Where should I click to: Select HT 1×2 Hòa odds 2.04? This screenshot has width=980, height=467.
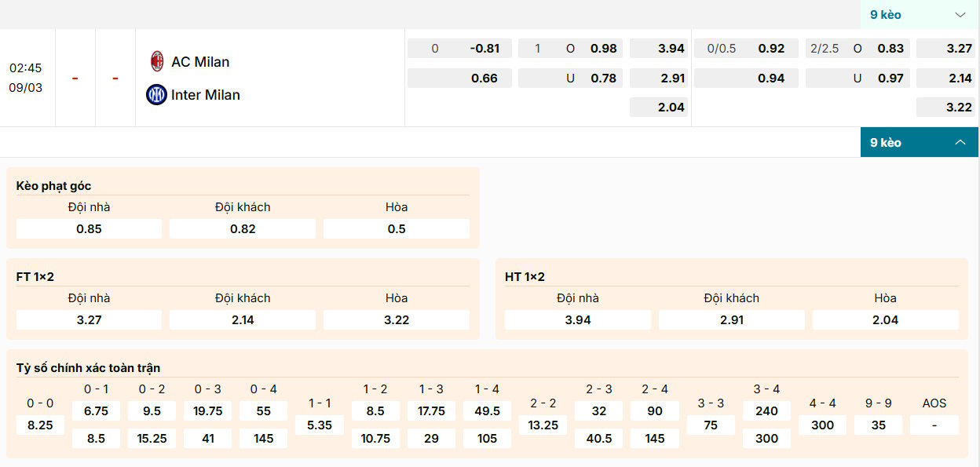(885, 320)
